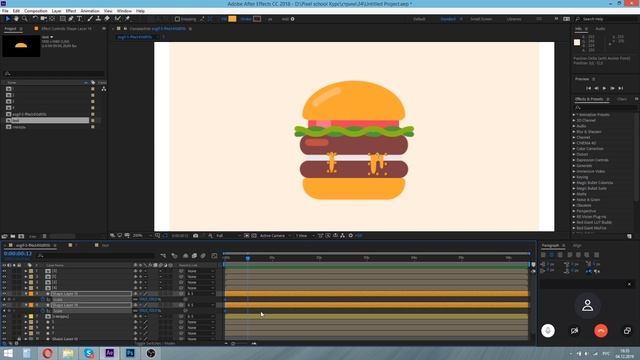Image resolution: width=640 pixels, height=360 pixels.
Task: Select the Eraser tool
Action: pyautogui.click(x=107, y=19)
